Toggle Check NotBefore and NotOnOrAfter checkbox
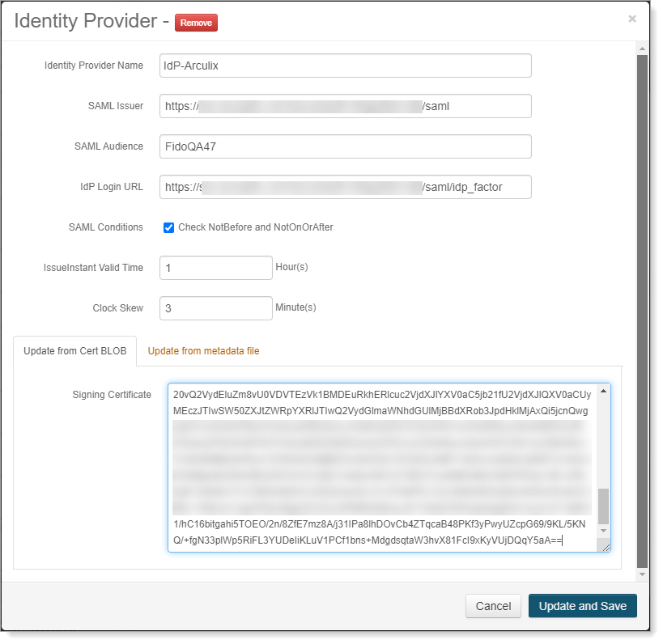Viewport: 663px width, 644px height. pyautogui.click(x=169, y=227)
